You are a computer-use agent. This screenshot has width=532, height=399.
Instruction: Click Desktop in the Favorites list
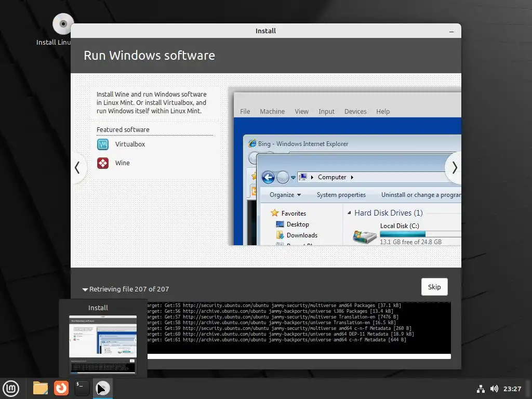292,224
